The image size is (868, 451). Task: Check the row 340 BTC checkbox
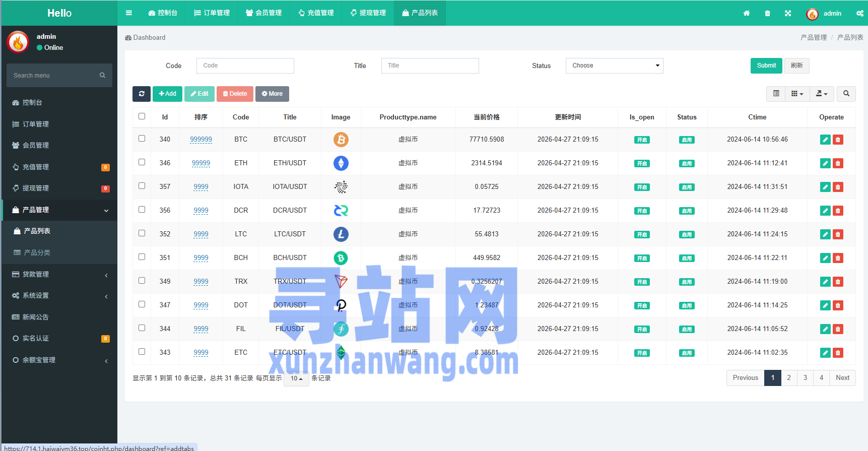point(142,139)
